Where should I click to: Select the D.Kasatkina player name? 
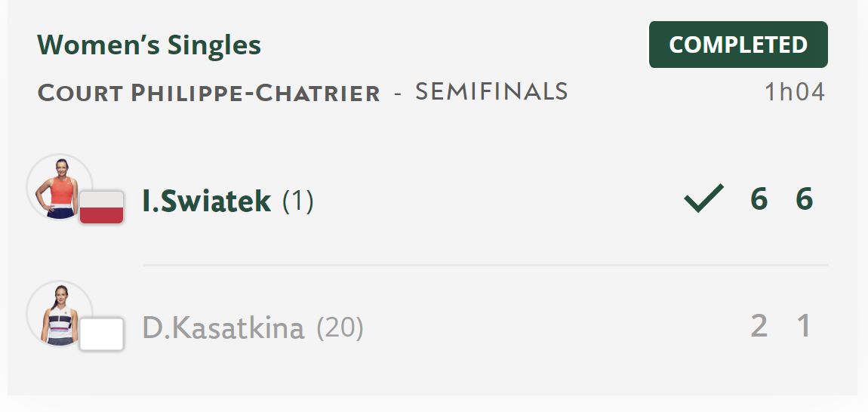tap(223, 327)
